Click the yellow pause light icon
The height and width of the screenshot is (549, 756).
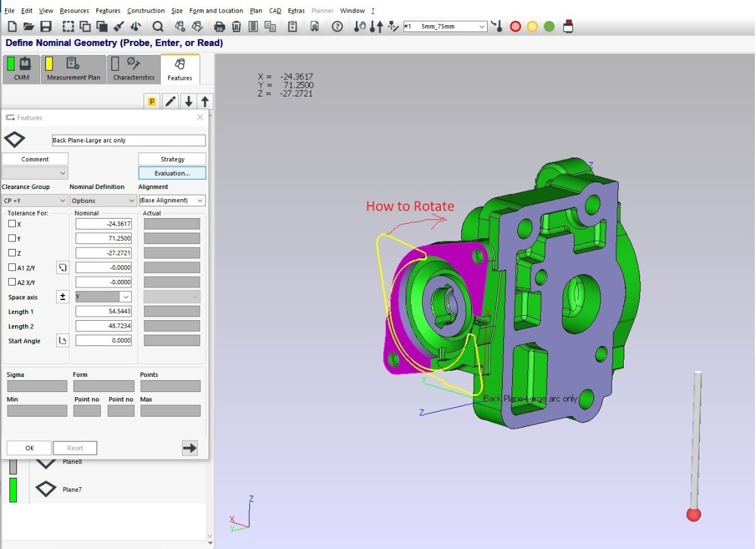(532, 26)
